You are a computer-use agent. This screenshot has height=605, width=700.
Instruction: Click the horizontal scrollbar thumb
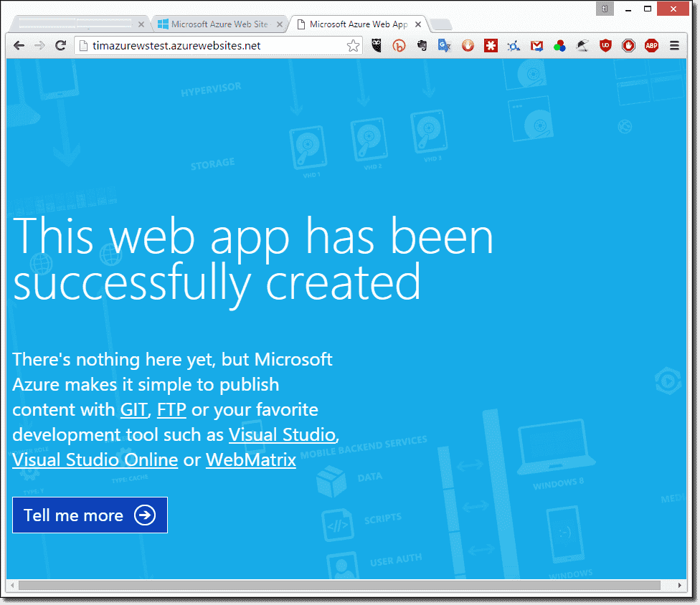(339, 585)
